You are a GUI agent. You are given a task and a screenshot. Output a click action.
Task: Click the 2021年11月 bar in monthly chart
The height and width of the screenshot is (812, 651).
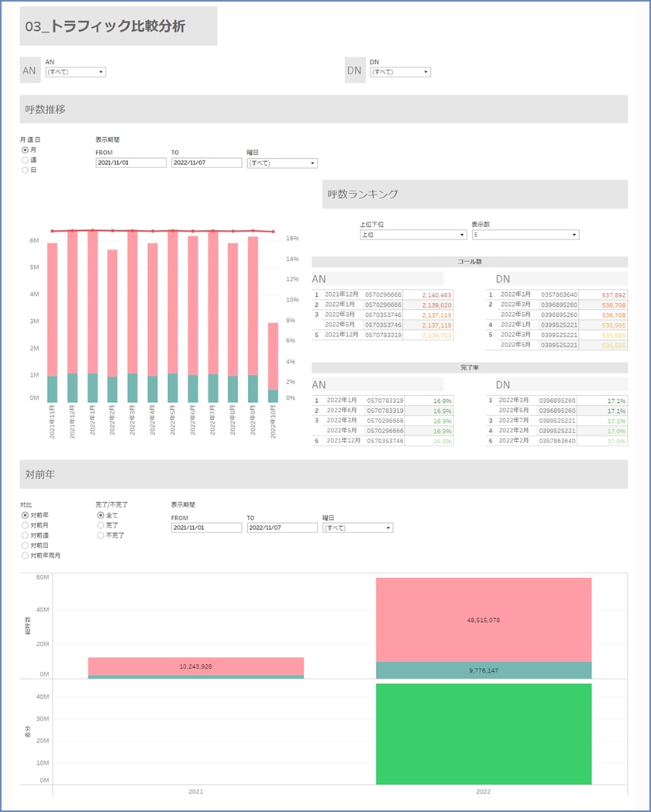pyautogui.click(x=52, y=322)
